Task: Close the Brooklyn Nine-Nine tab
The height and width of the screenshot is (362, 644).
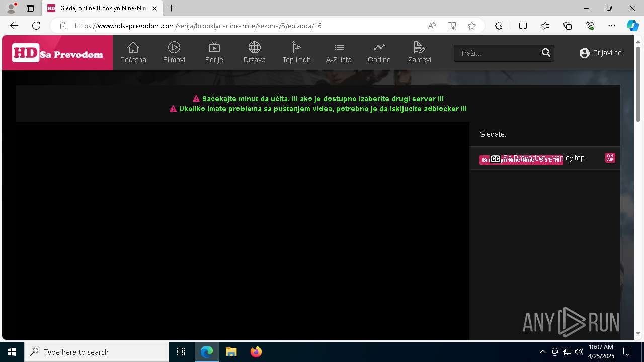Action: point(154,8)
